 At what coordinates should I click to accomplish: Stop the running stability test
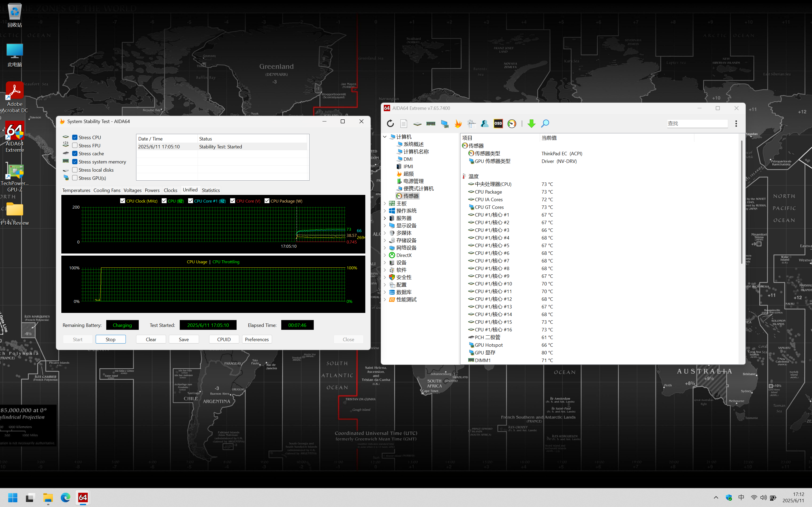tap(110, 339)
